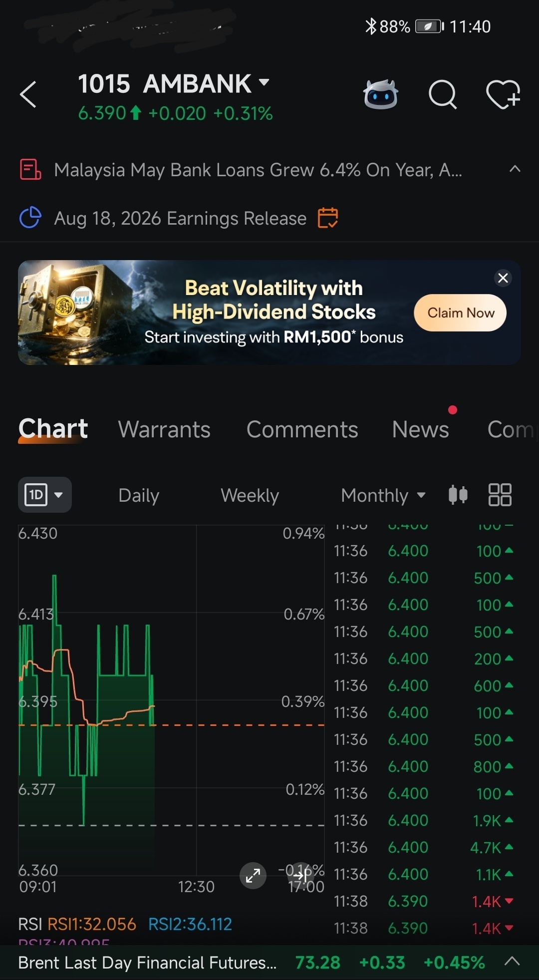Switch to the Warrants tab

[x=164, y=429]
